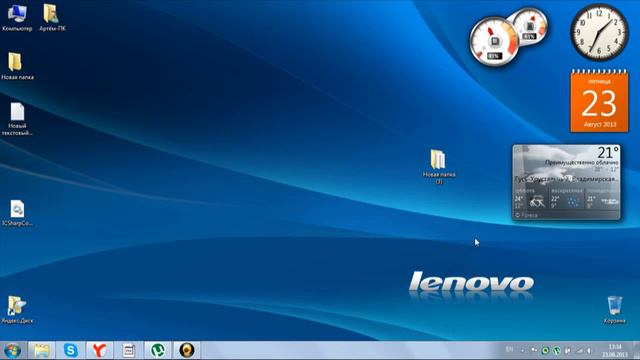
Task: Show hidden tray icons arrow
Action: (522, 351)
